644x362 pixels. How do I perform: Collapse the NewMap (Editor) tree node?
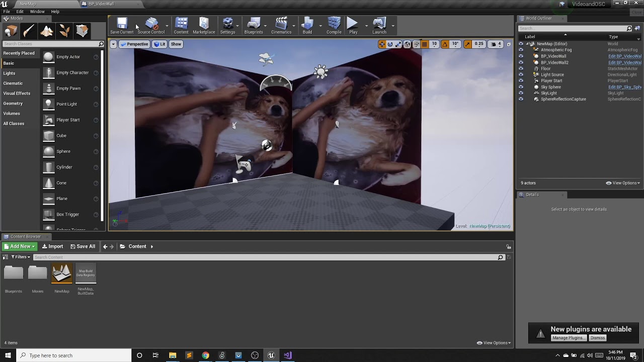pyautogui.click(x=527, y=44)
